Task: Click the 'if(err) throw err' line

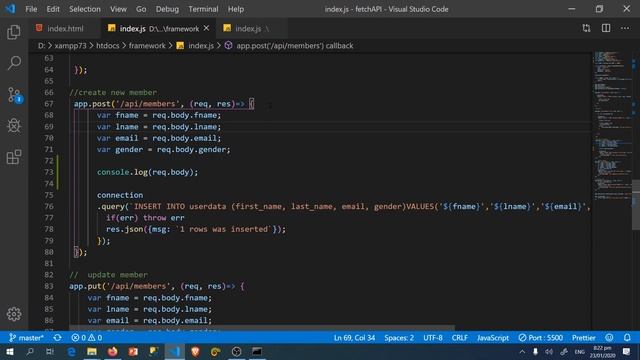Action: tap(145, 218)
